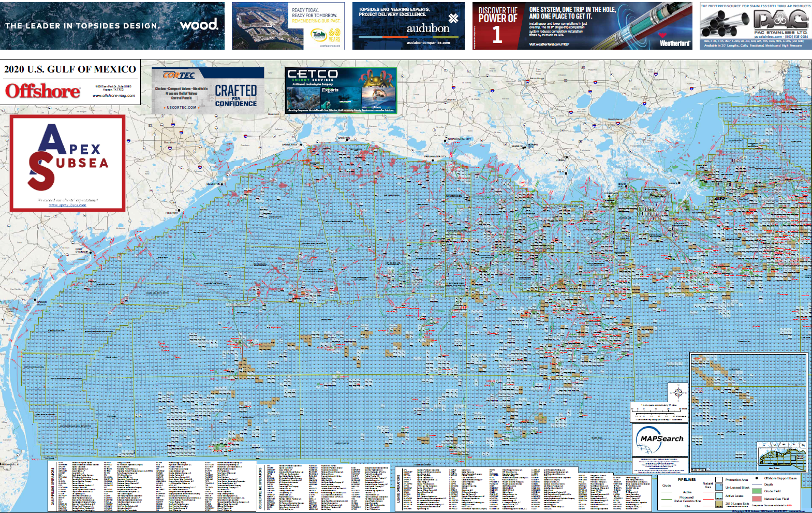Click the Topsides Engineering Experts headline
The image size is (812, 513).
point(394,12)
